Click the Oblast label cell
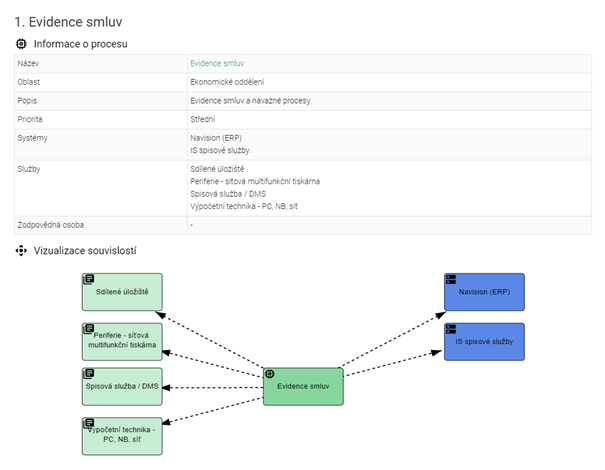This screenshot has width=605, height=470. (x=101, y=82)
